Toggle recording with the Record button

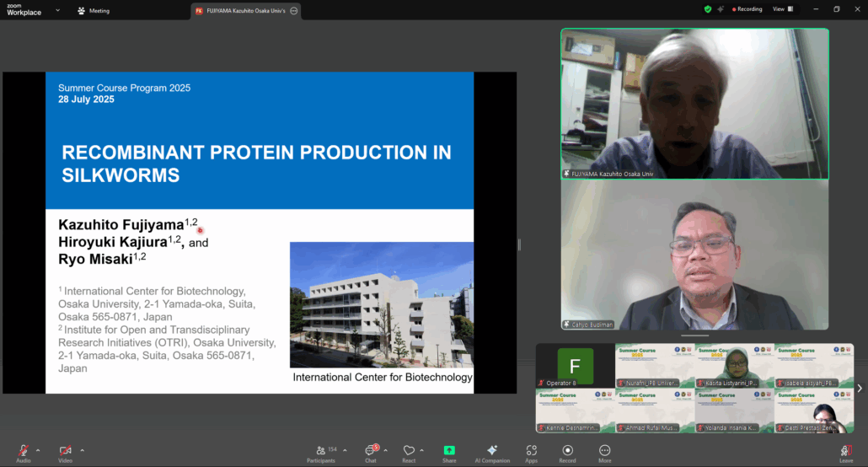point(568,451)
